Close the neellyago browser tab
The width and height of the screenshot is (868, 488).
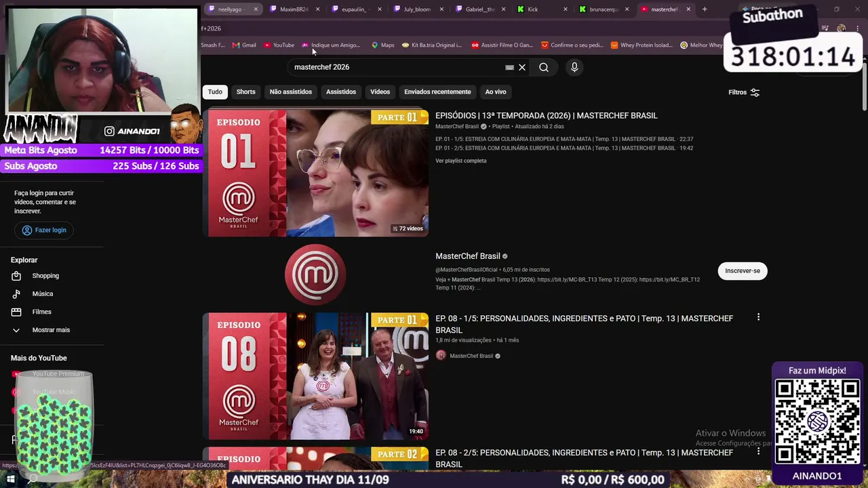pyautogui.click(x=256, y=9)
